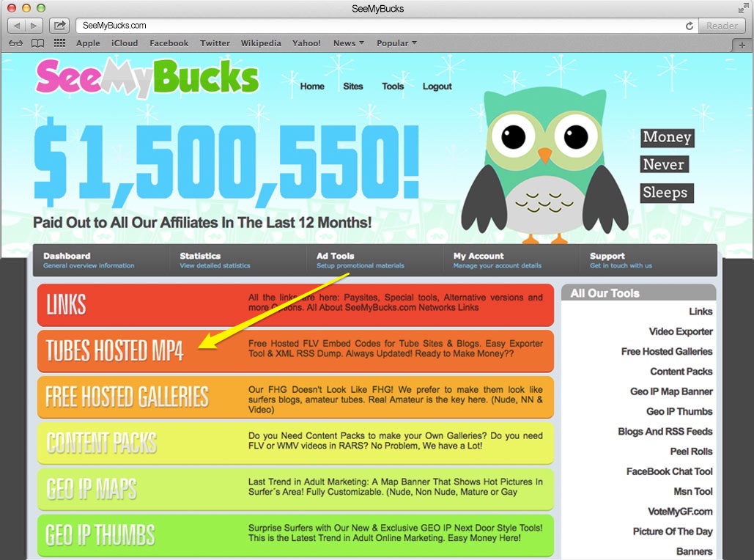Open the CONTENT PACKS banner
Viewport: 754px width, 560px height.
coord(295,443)
